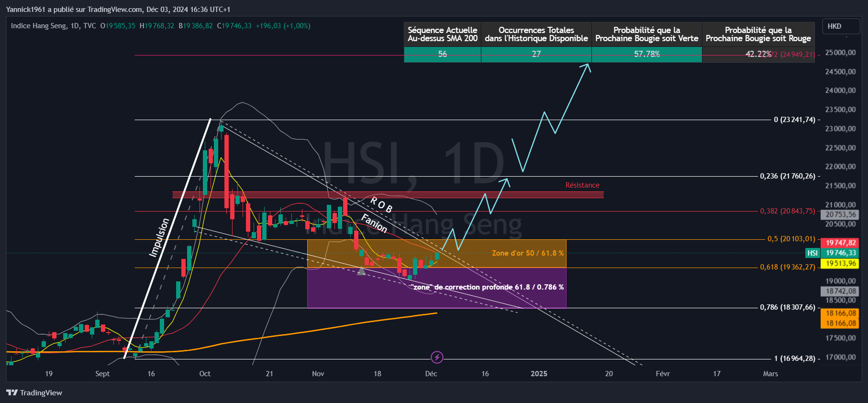Viewport: 868px width, 403px height.
Task: Click the Fanion annotation text
Action: click(x=374, y=223)
